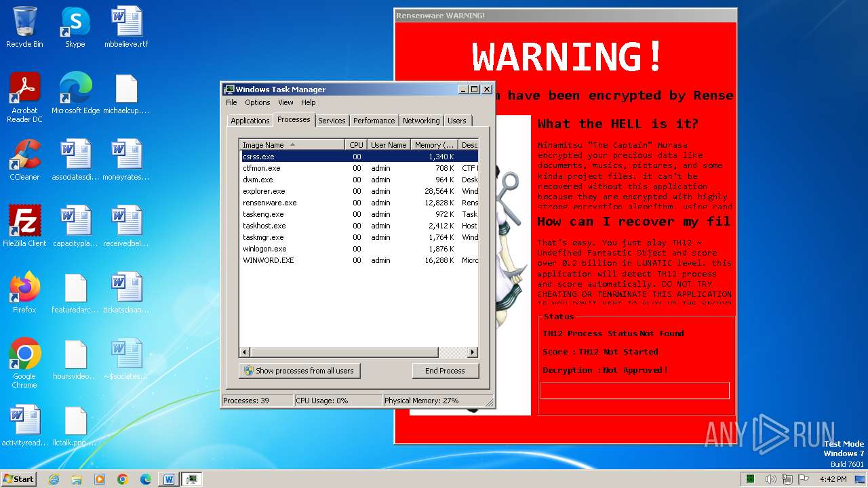Click the volume speaker tray icon

[x=770, y=479]
